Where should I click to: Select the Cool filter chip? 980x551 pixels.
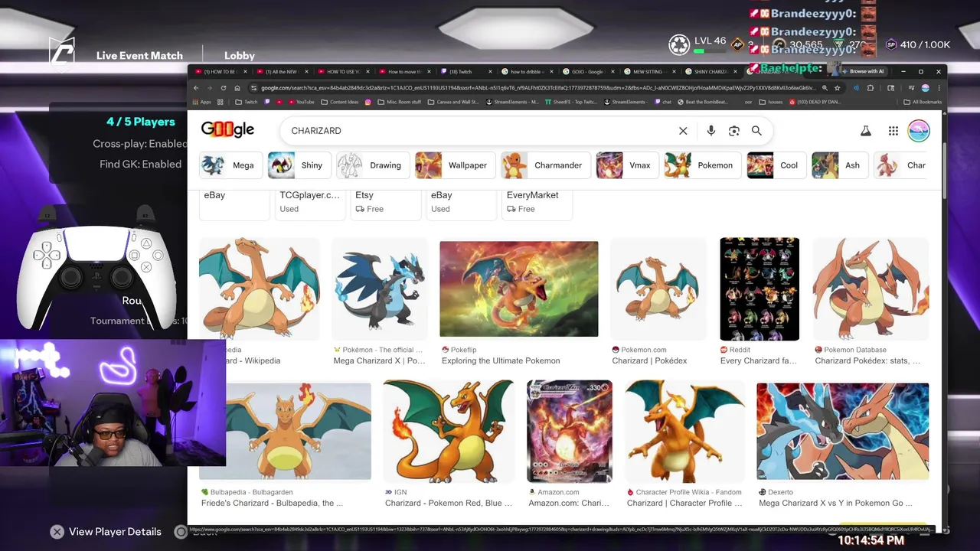pos(776,165)
